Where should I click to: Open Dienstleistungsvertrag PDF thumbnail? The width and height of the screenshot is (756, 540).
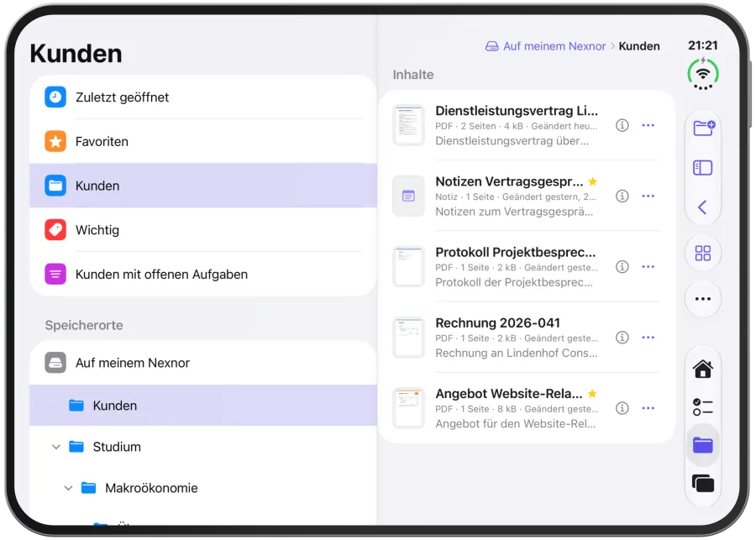click(408, 125)
